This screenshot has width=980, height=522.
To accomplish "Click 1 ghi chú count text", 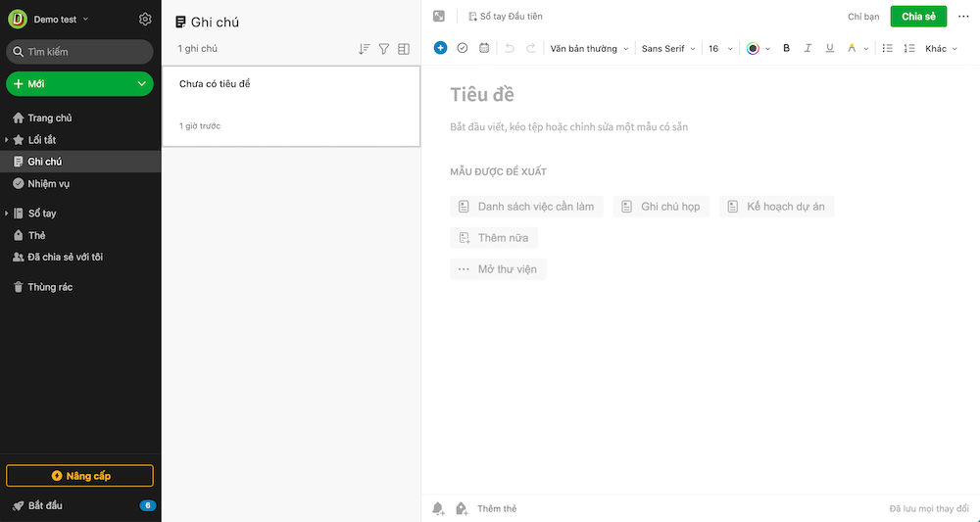I will tap(198, 49).
